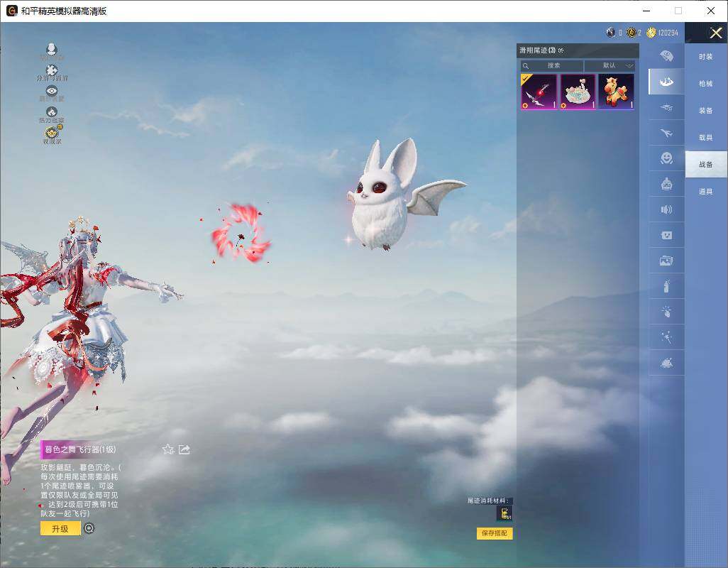This screenshot has height=568, width=728.
Task: Open the speaker voice pack category icon
Action: (666, 209)
